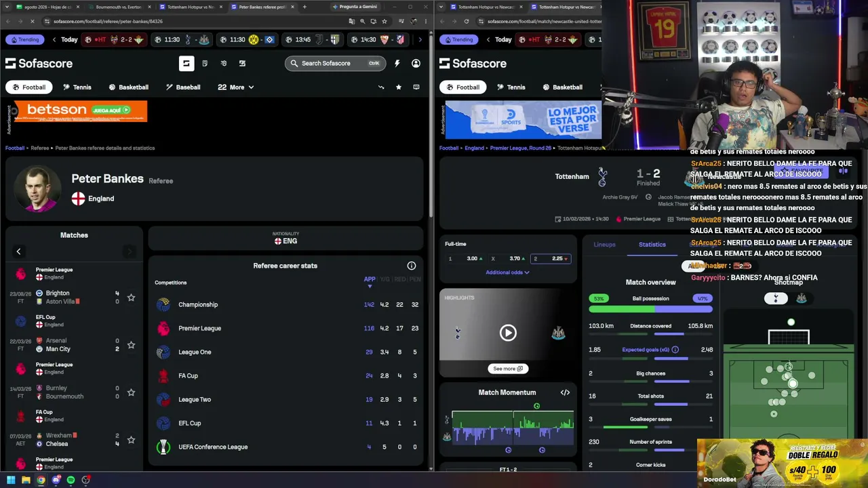Click the See more highlights button

pyautogui.click(x=508, y=369)
